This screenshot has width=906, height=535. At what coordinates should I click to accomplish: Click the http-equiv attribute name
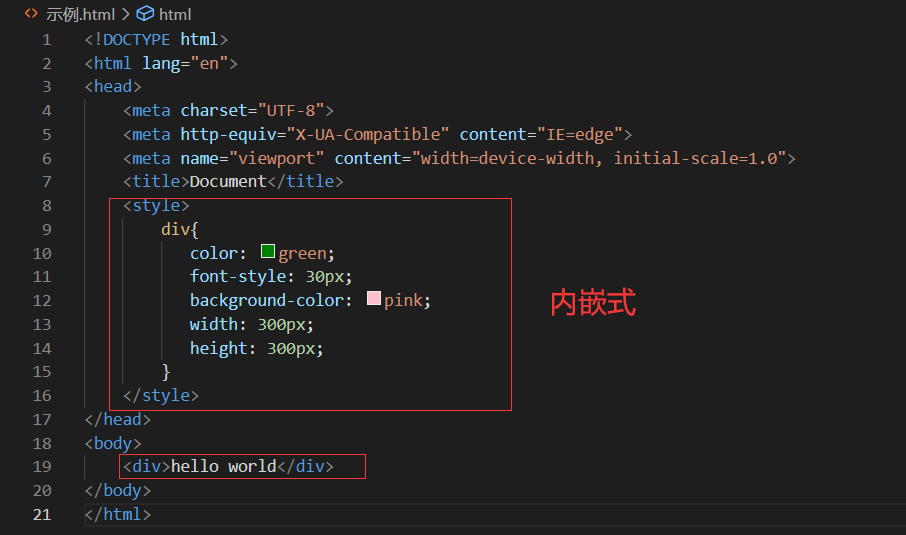[x=228, y=134]
